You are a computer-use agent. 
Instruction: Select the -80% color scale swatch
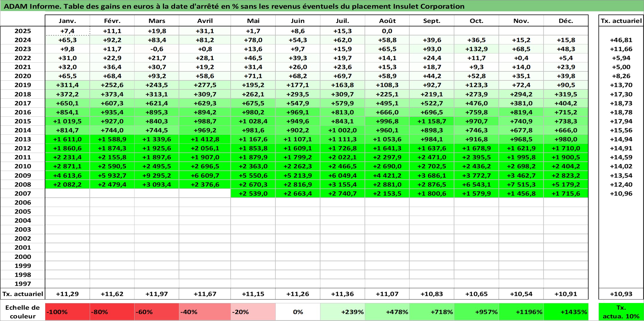112,312
